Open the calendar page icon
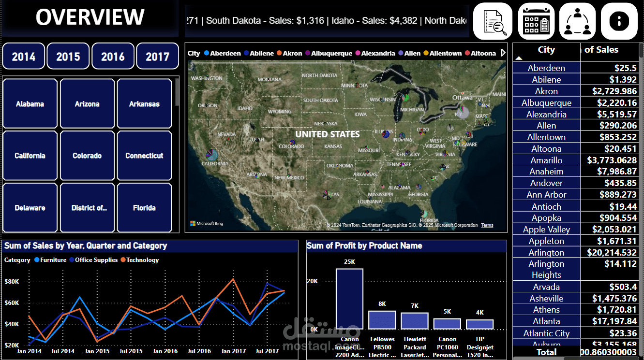644x360 pixels. [536, 21]
